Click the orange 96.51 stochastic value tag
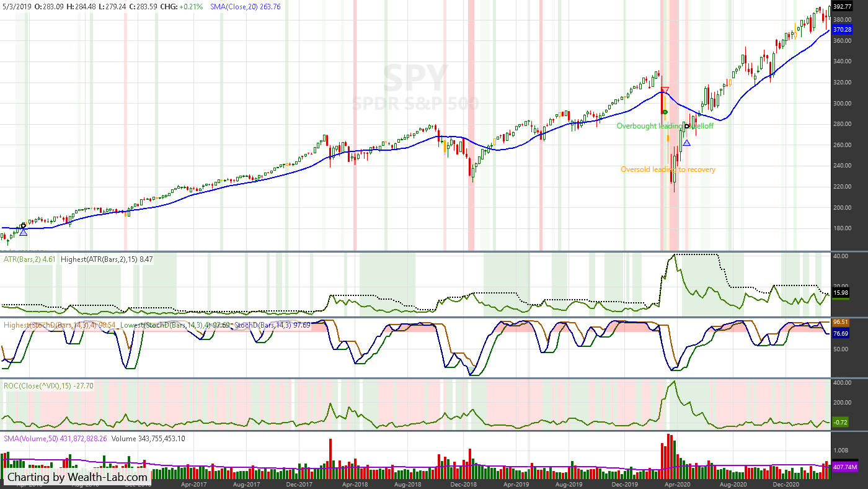This screenshot has height=489, width=868. coord(841,323)
